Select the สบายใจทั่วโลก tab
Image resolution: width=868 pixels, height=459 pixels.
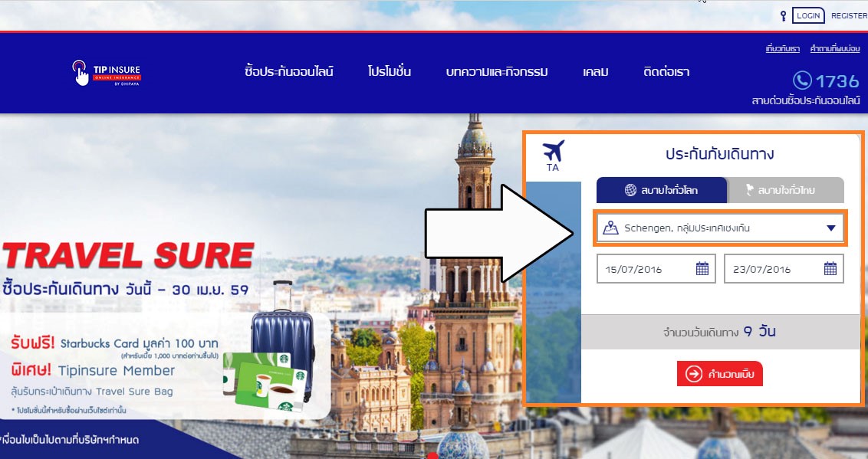click(x=662, y=190)
